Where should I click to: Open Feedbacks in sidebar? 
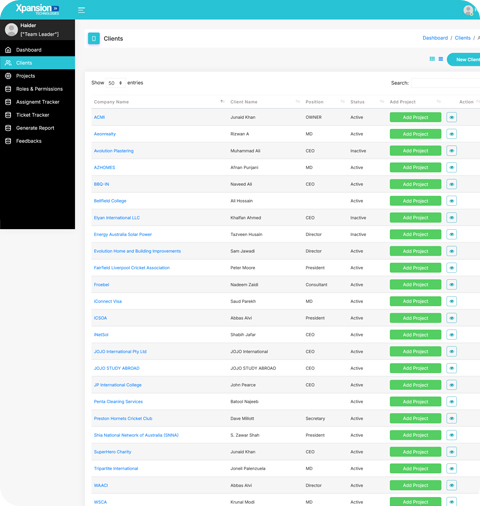pos(37,141)
